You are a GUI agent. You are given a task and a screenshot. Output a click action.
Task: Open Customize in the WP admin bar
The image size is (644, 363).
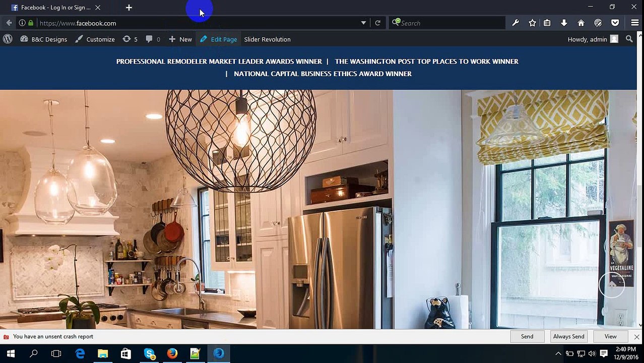click(x=95, y=39)
